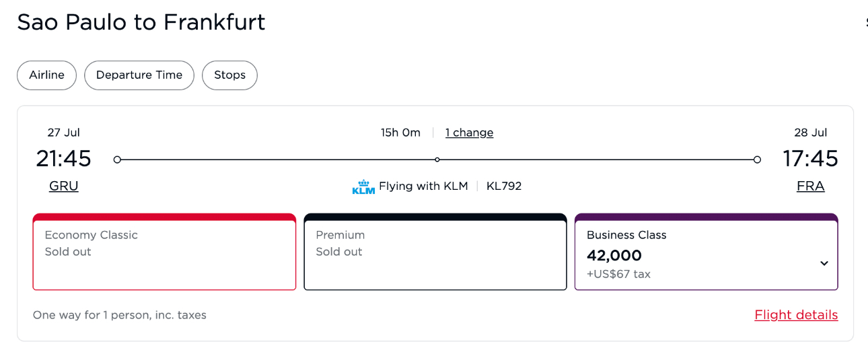The height and width of the screenshot is (342, 868).
Task: Open the Departure Time filter
Action: coord(139,75)
